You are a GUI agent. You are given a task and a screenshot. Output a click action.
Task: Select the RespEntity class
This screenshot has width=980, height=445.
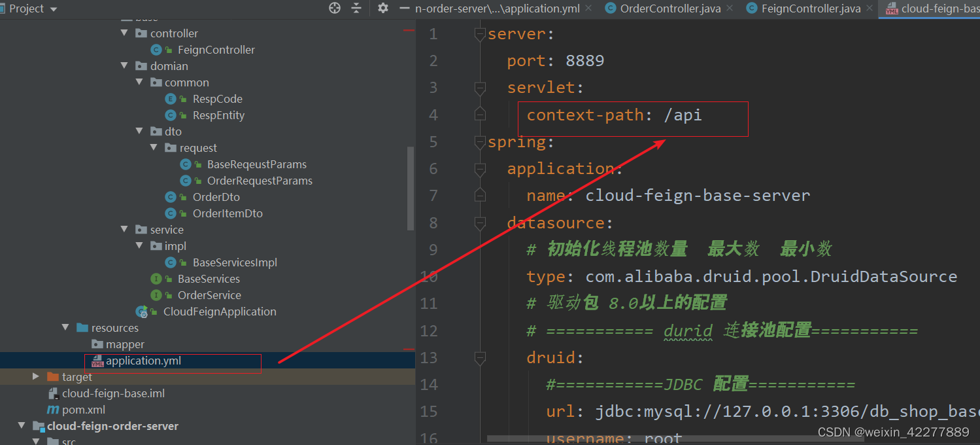click(x=218, y=115)
